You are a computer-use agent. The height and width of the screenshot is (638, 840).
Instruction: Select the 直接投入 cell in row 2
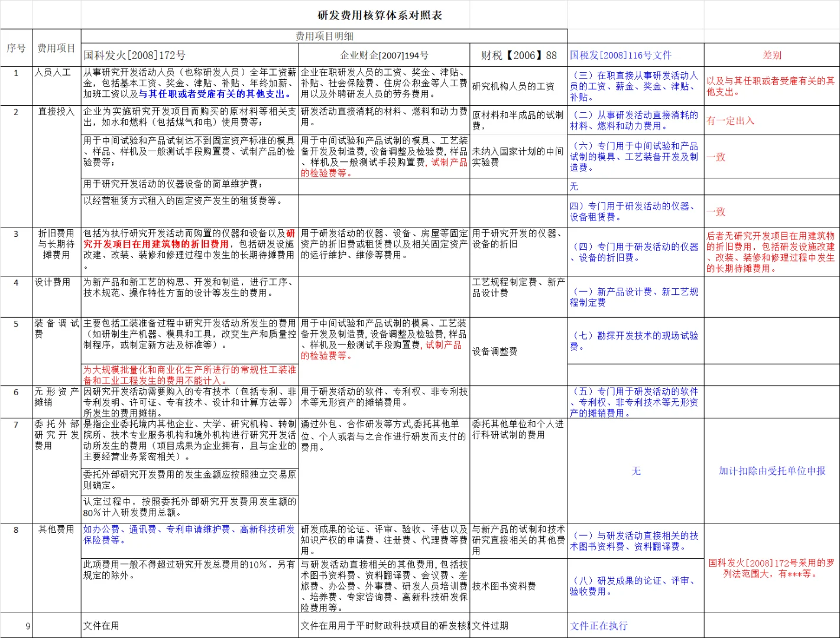click(56, 110)
